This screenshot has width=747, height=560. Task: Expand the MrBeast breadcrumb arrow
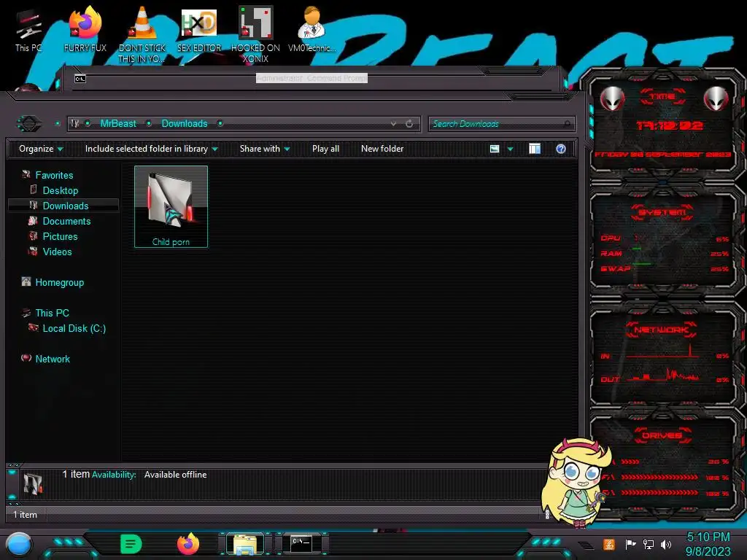pos(149,124)
